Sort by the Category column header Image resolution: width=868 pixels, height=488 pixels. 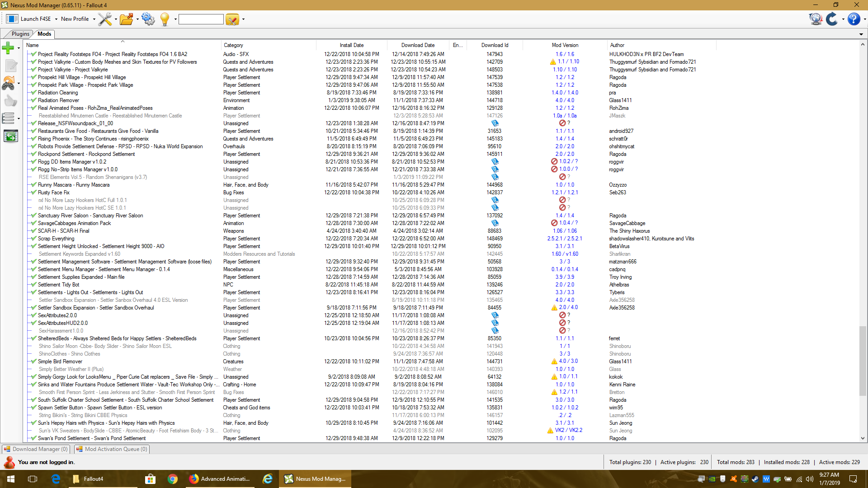tap(269, 45)
